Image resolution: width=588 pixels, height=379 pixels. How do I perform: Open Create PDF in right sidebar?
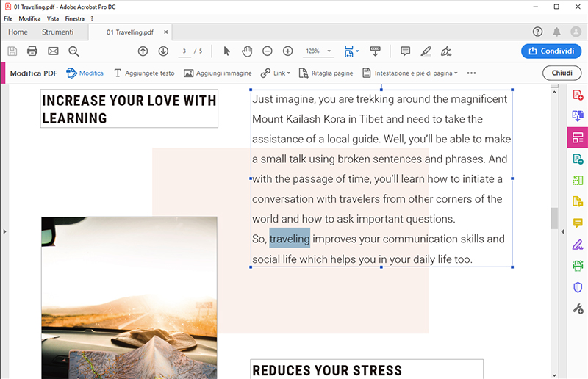[578, 95]
